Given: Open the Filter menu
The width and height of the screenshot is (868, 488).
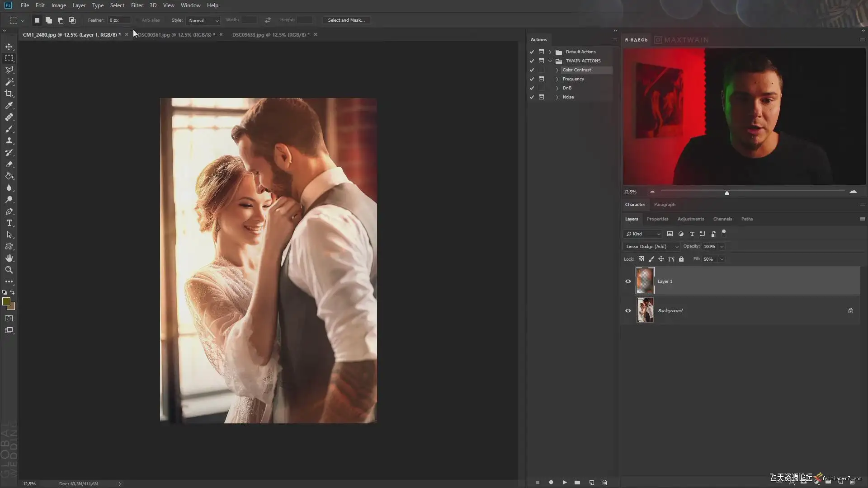Looking at the screenshot, I should click(x=137, y=5).
